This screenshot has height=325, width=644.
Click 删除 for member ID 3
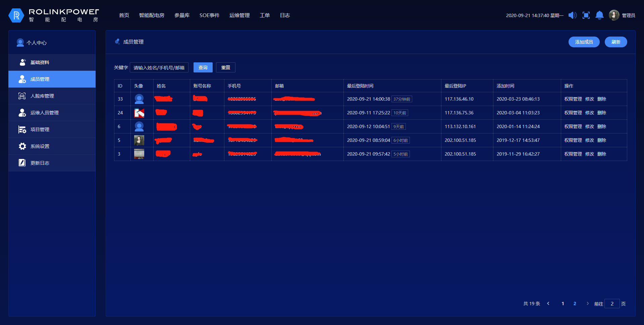(x=602, y=154)
